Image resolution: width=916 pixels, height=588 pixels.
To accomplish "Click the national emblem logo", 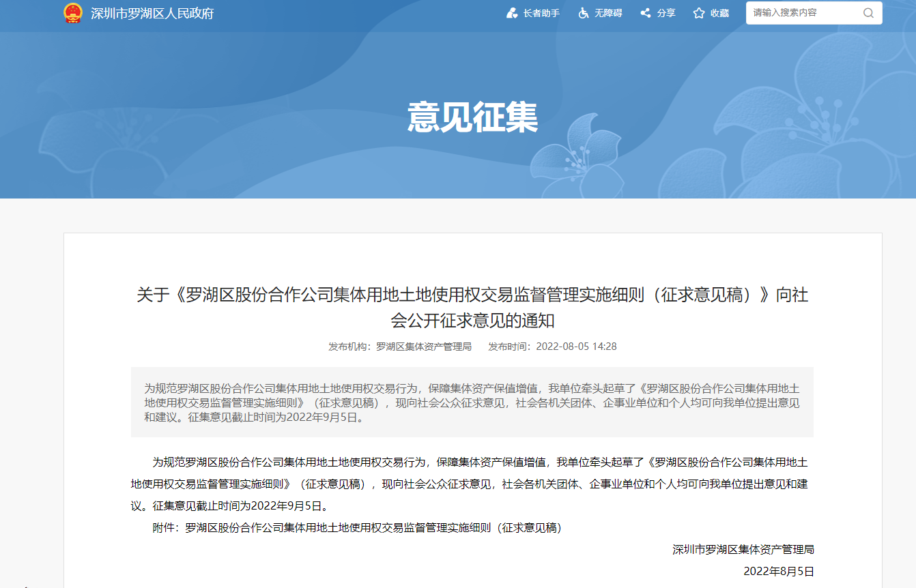I will 73,13.
